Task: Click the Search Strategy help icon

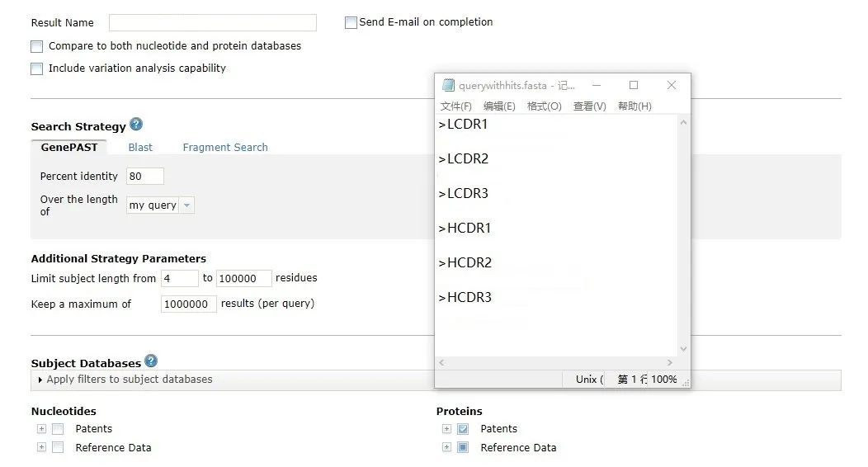Action: tap(136, 125)
